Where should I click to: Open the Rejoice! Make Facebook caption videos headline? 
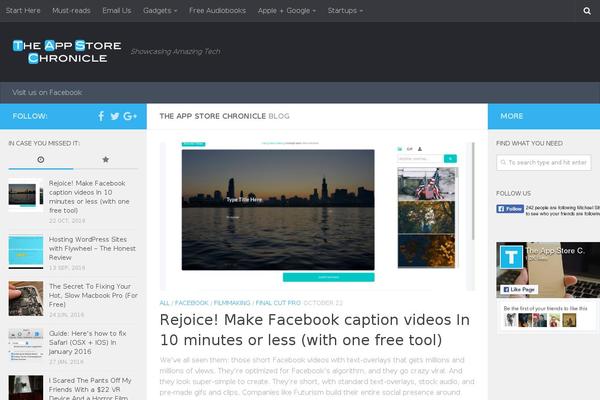coord(315,330)
